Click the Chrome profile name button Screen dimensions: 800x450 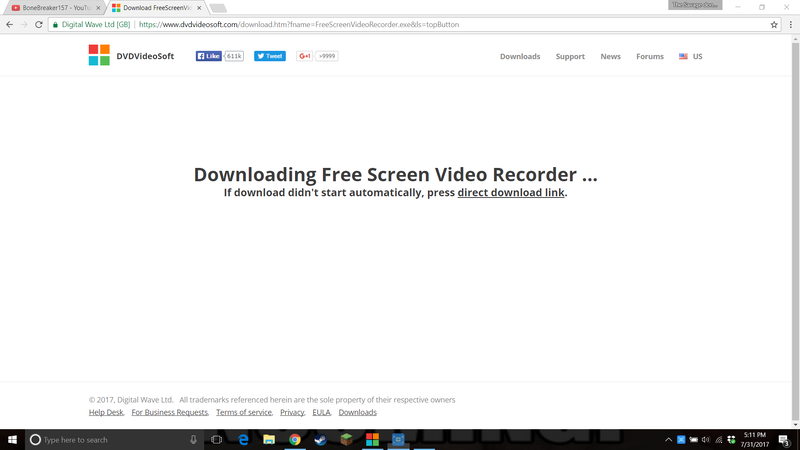(695, 5)
